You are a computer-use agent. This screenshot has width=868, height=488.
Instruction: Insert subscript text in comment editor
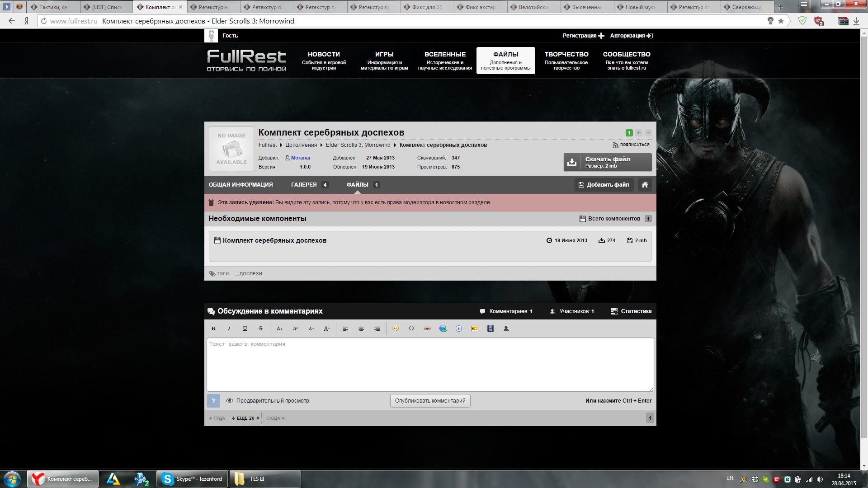coord(279,328)
